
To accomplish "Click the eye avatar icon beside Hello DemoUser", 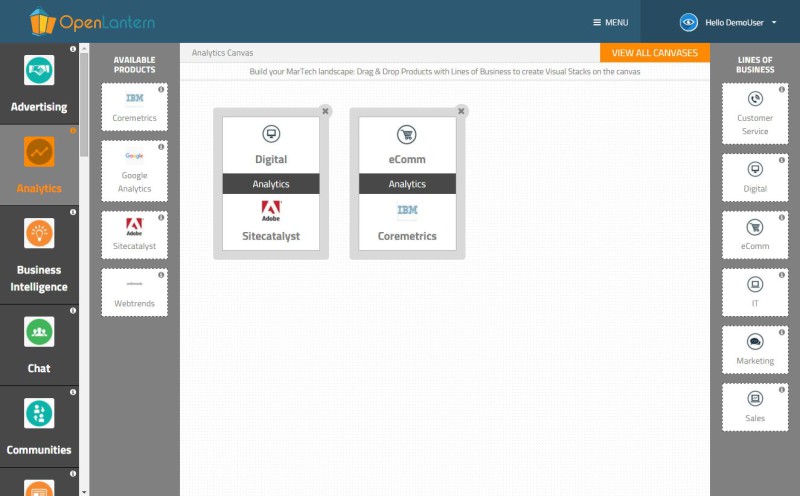I will click(688, 22).
